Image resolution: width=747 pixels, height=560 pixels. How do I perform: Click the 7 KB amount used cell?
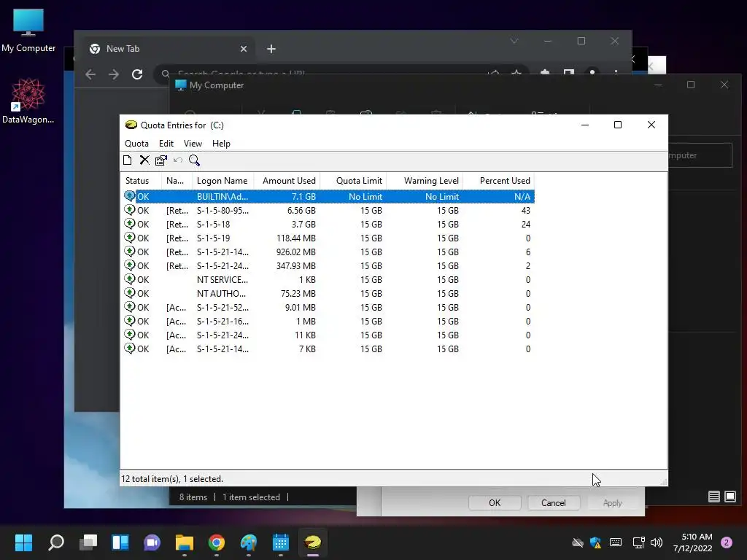[x=307, y=349]
